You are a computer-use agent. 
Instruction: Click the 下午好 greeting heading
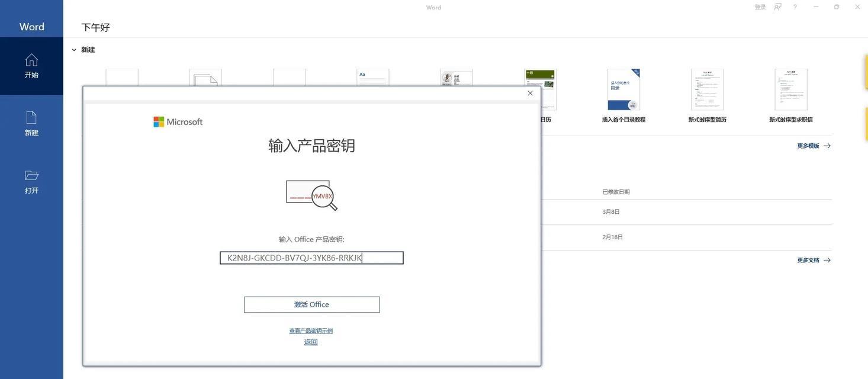(x=95, y=27)
